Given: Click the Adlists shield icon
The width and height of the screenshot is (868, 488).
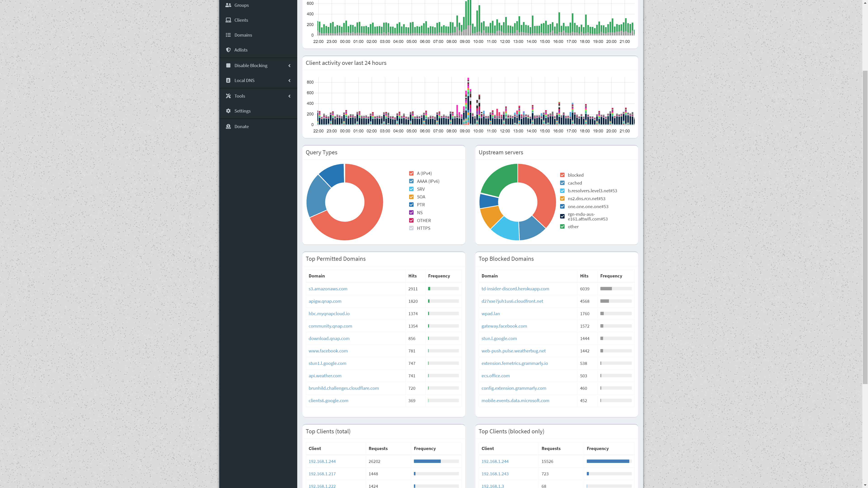Looking at the screenshot, I should coord(228,50).
